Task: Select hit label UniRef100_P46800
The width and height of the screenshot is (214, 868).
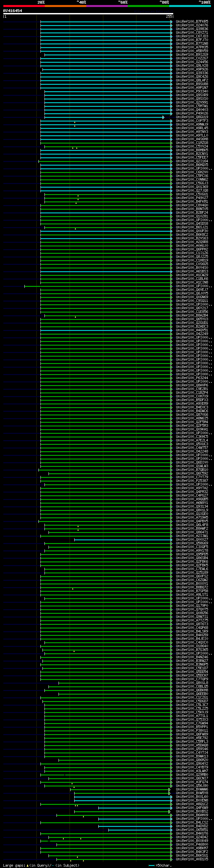Action: pos(192,844)
